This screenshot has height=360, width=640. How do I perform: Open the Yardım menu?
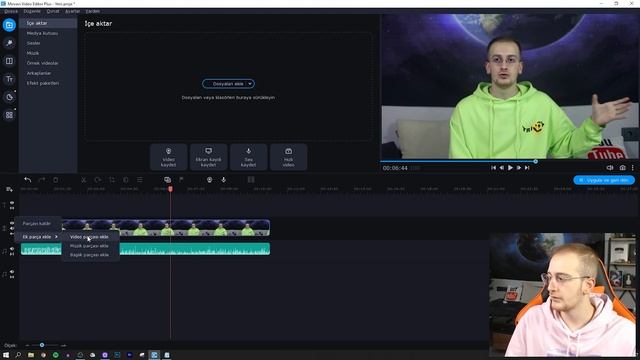(93, 11)
